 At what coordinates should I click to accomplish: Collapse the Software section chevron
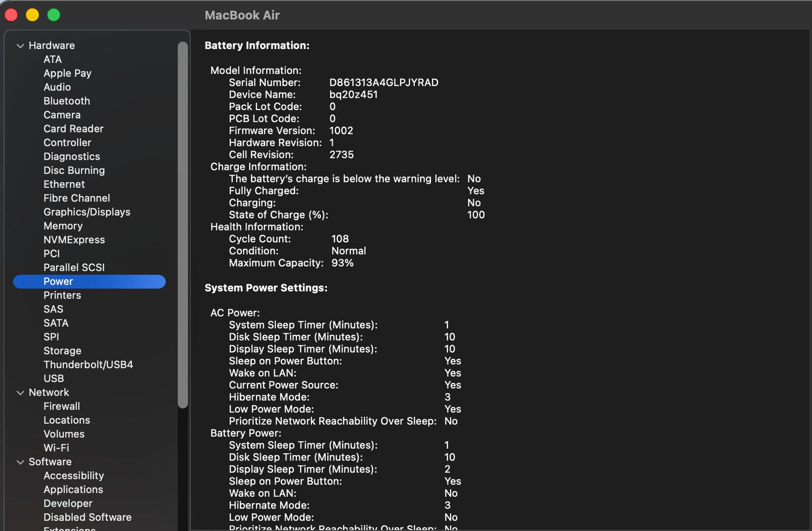point(20,462)
